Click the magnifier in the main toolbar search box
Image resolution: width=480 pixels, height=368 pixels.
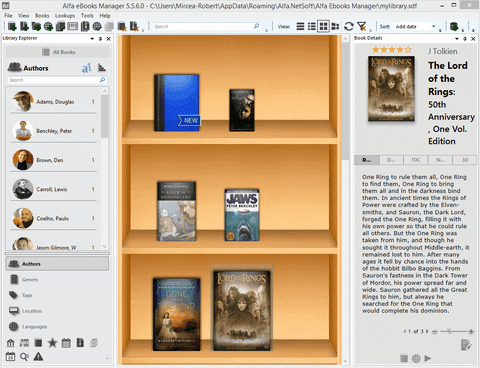256,26
